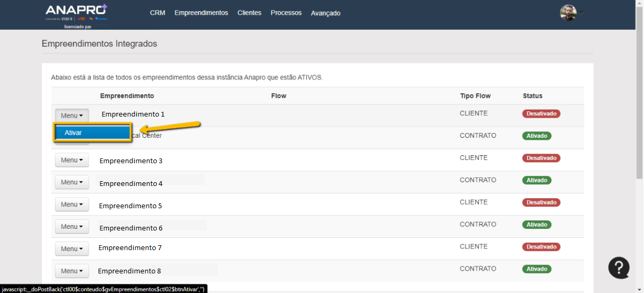Select Ativar from the open dropdown menu
The height and width of the screenshot is (293, 644).
92,133
